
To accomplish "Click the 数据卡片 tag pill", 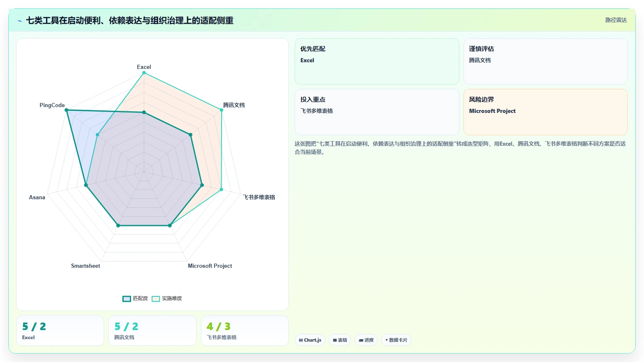I will [x=396, y=340].
